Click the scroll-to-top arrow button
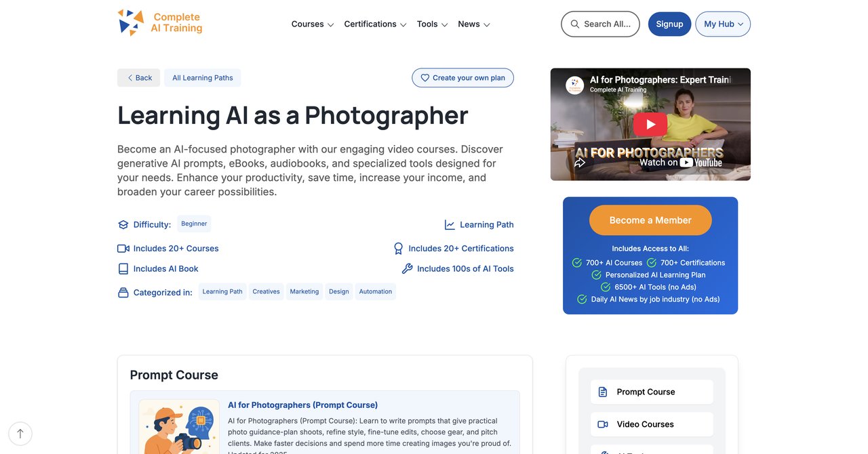 pos(20,434)
